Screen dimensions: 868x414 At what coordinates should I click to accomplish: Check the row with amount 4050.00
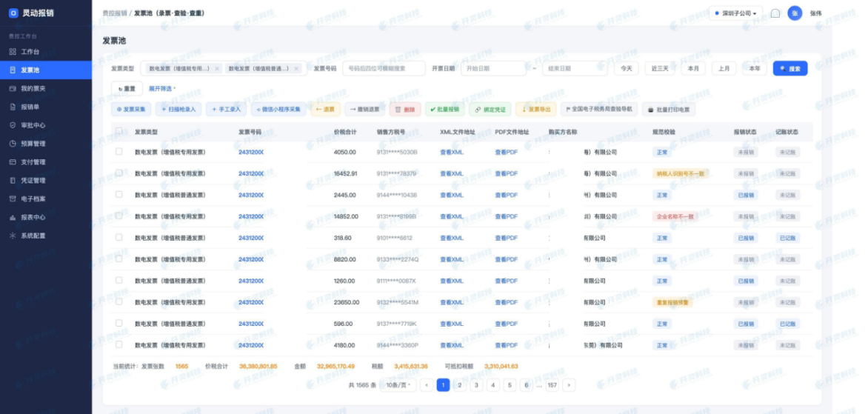119,151
